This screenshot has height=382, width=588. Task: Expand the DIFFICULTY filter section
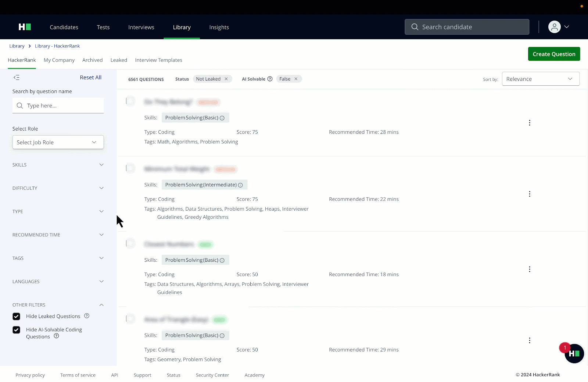pos(58,188)
